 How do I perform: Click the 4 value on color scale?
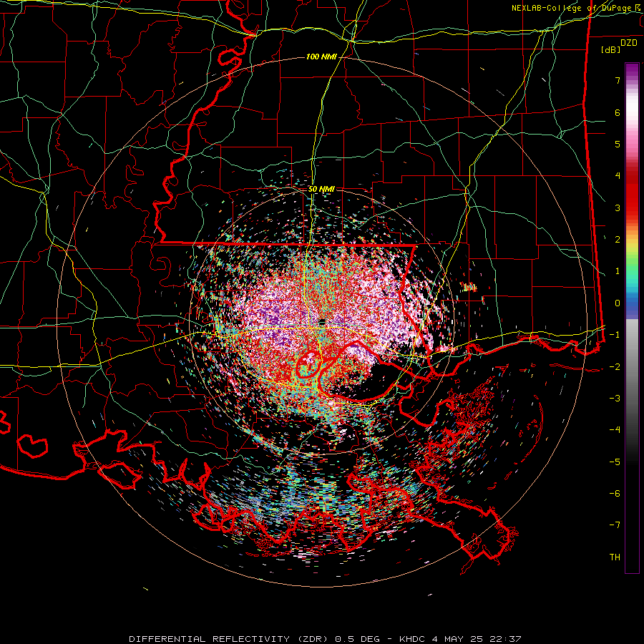pyautogui.click(x=618, y=176)
